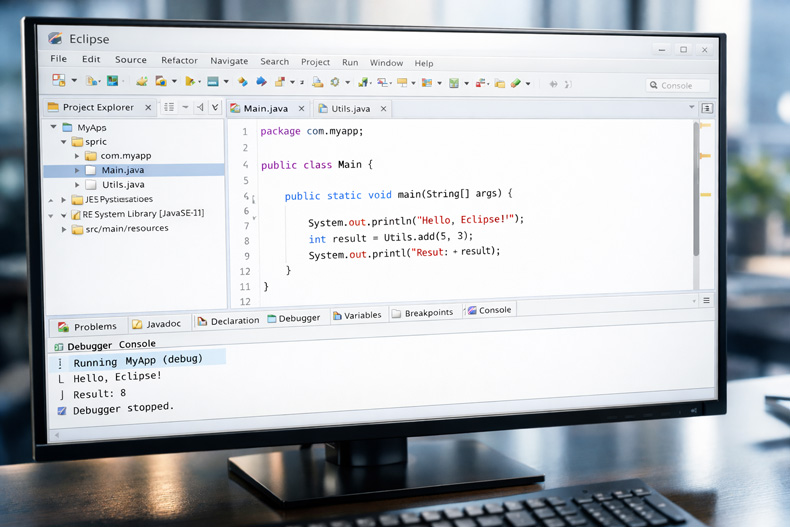Click the Main.java editor tab file icon
790x527 pixels.
point(235,108)
